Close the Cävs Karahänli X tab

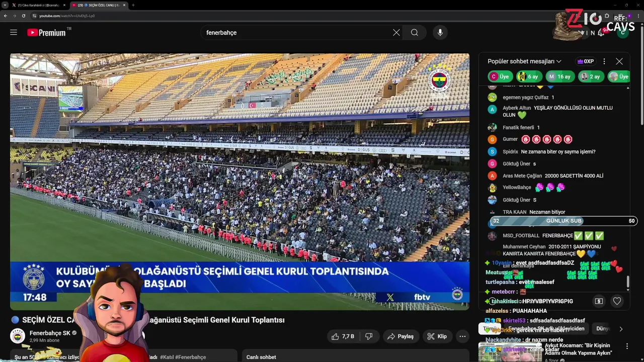click(x=64, y=5)
